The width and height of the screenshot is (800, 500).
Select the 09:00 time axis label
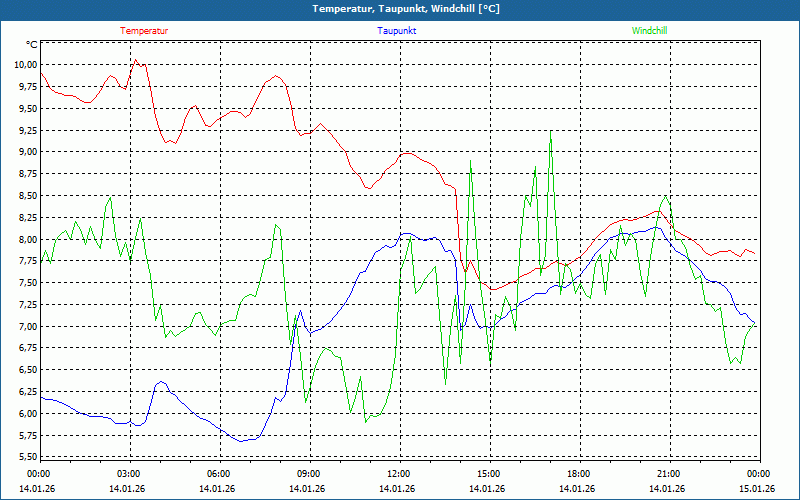tap(308, 474)
